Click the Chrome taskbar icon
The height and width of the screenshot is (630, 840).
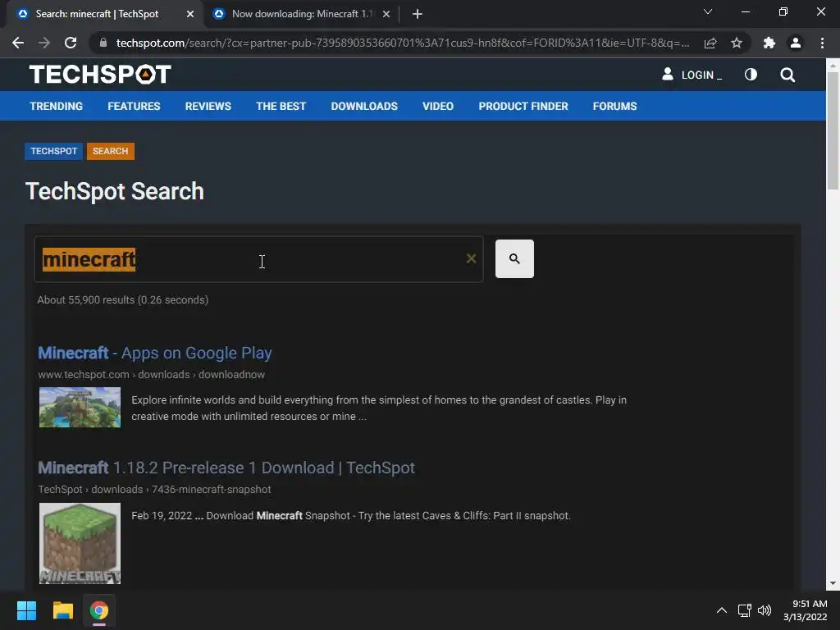[x=99, y=610]
